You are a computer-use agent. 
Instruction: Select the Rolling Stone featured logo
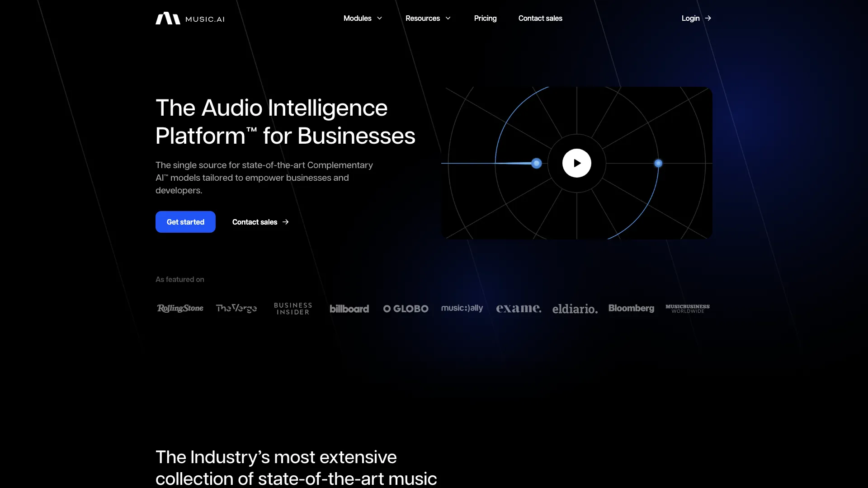tap(180, 308)
